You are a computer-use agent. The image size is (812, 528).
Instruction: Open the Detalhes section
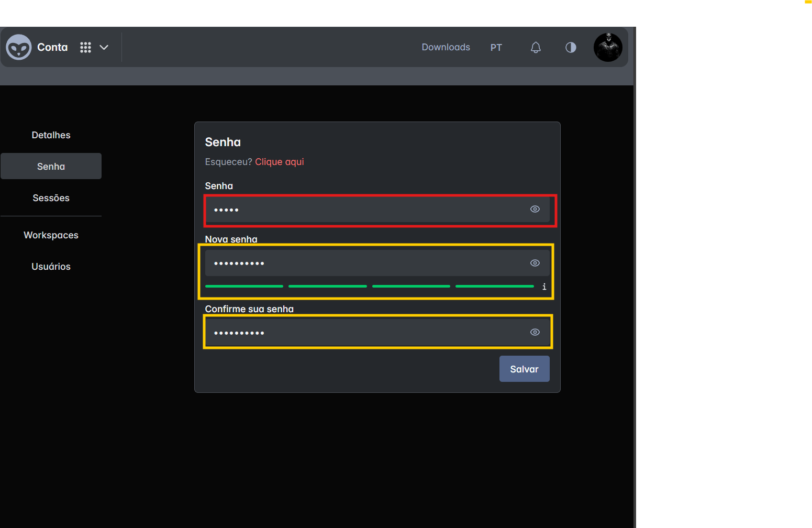point(51,135)
